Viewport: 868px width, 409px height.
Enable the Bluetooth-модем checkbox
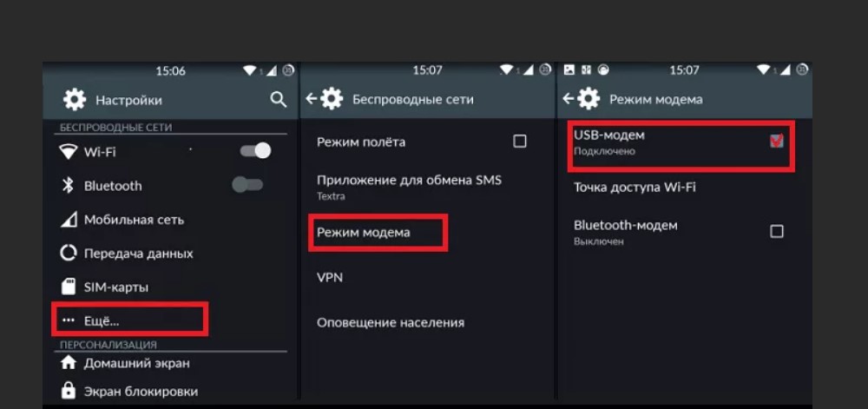(776, 231)
